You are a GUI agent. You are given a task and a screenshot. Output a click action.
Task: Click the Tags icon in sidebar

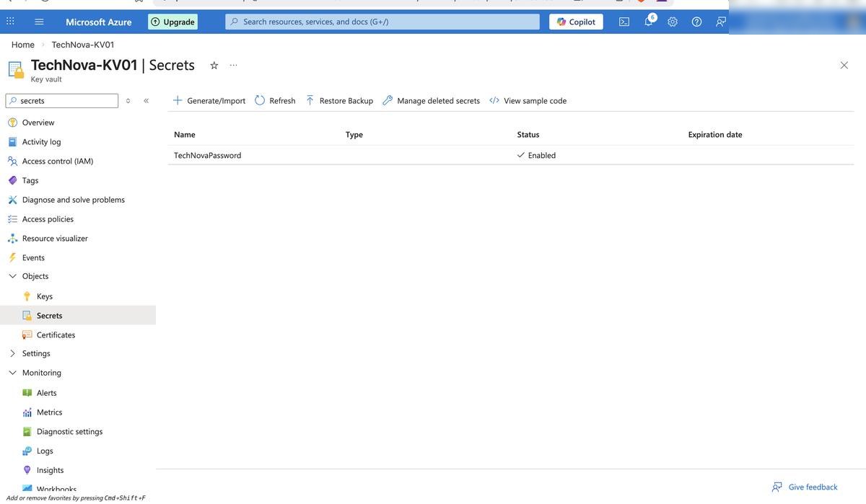tap(12, 180)
